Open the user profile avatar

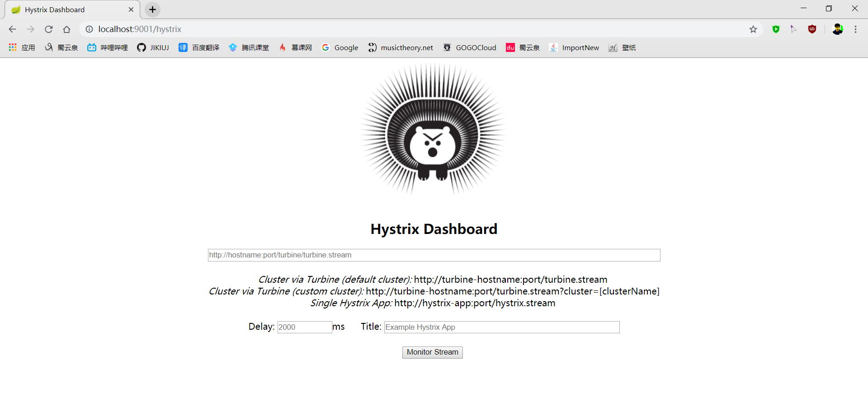coord(838,29)
